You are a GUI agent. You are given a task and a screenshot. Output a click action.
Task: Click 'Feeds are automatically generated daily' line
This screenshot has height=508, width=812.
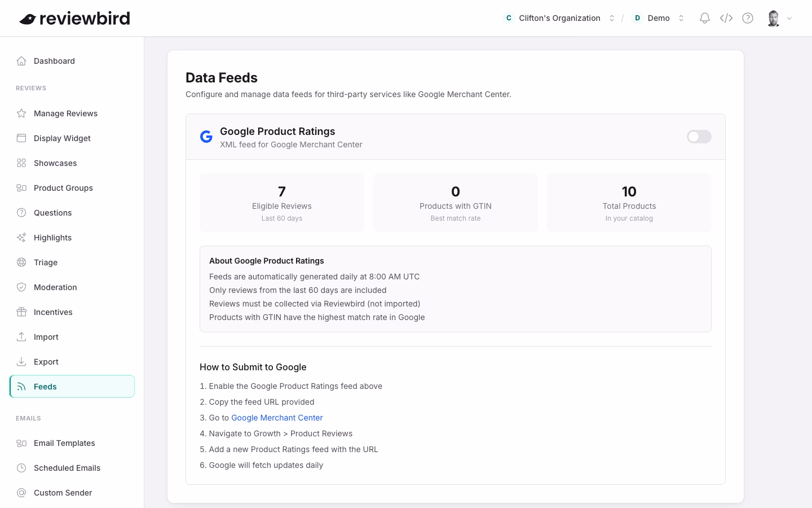coord(315,277)
